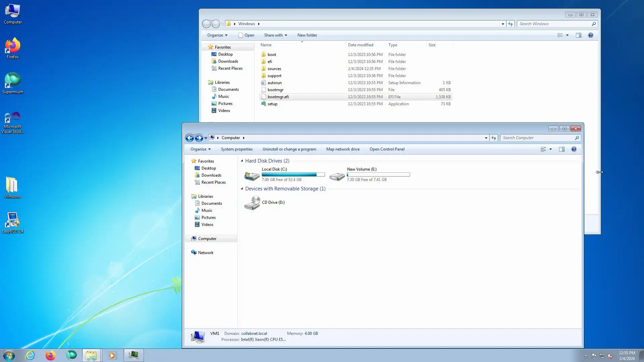Viewport: 644px width, 362px height.
Task: Click New Volume (E:) capacity bar
Action: click(x=378, y=175)
